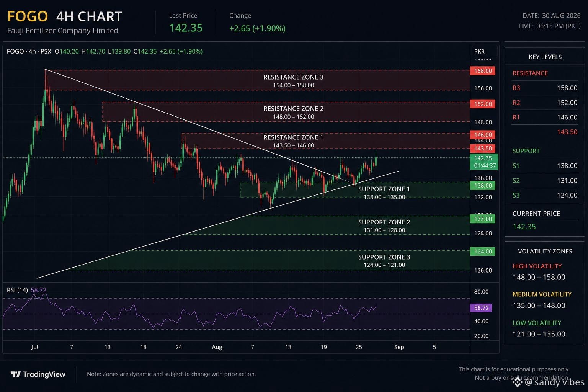Click the 20.00 level on the RSI axis

(x=481, y=336)
